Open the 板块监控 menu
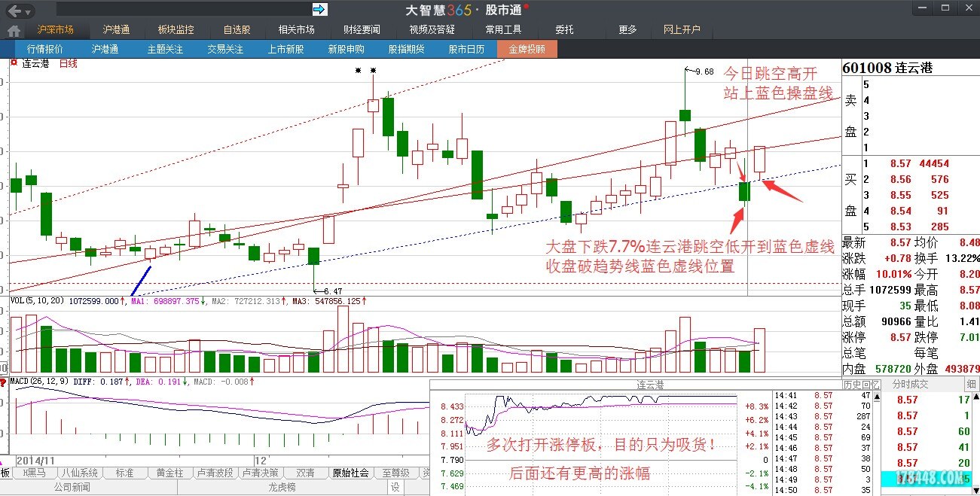This screenshot has height=496, width=980. 176,30
